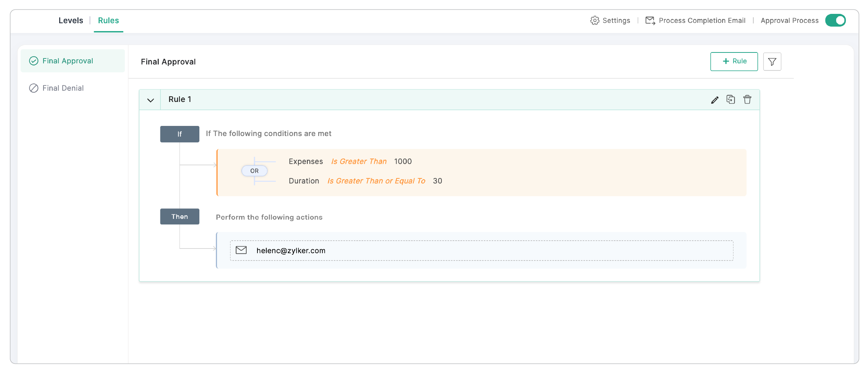Click the duplicate icon for Rule 1
The image size is (868, 374).
[x=730, y=99]
